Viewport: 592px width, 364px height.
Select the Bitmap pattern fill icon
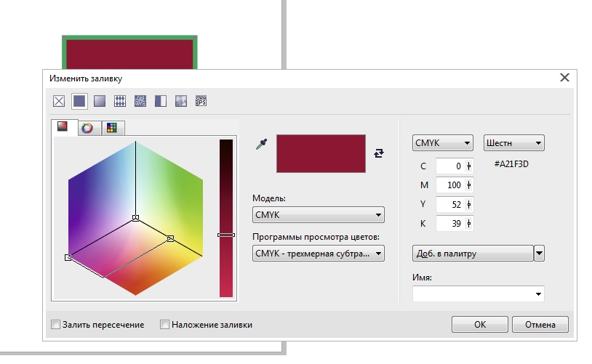(x=140, y=101)
